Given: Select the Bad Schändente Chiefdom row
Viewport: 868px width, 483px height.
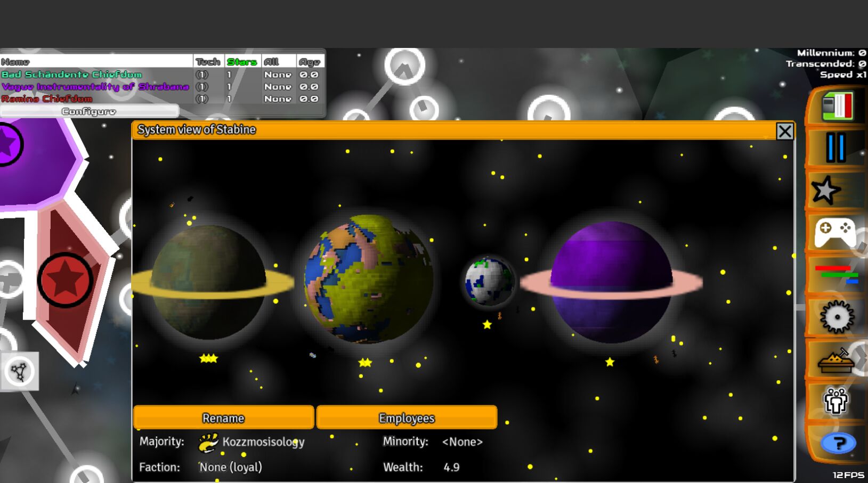Looking at the screenshot, I should click(x=72, y=75).
